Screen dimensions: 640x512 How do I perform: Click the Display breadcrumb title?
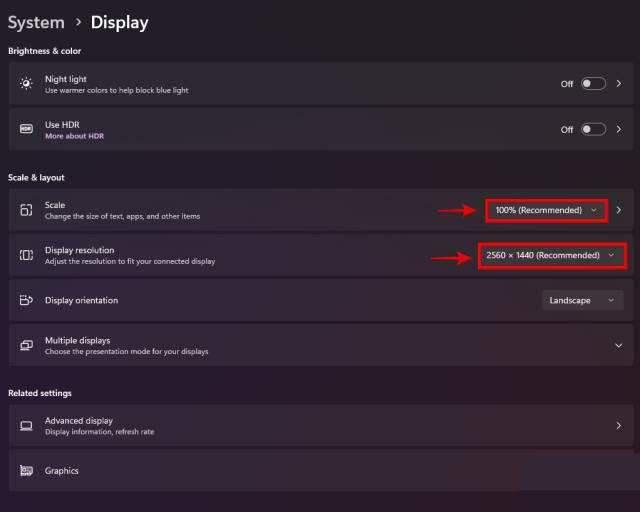coord(119,22)
